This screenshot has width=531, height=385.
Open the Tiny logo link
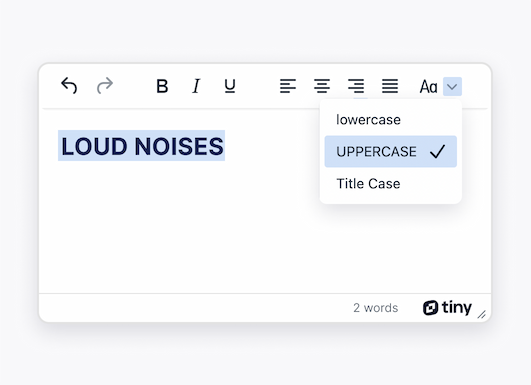(447, 307)
